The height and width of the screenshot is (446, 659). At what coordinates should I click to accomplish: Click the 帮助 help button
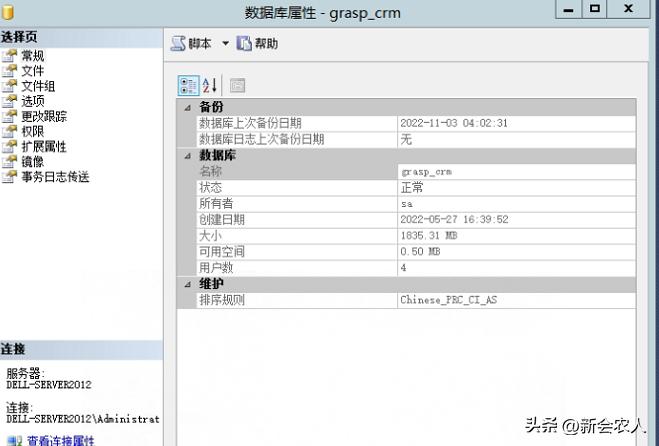click(x=257, y=43)
